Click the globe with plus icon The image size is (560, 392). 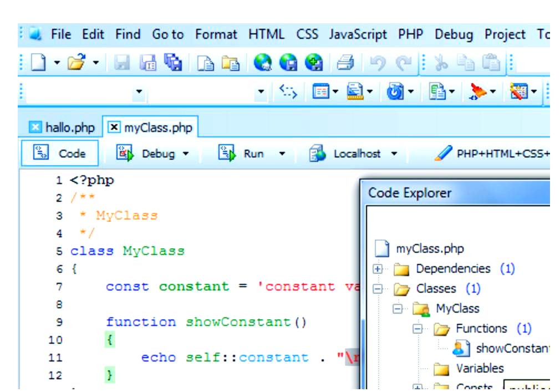(314, 62)
